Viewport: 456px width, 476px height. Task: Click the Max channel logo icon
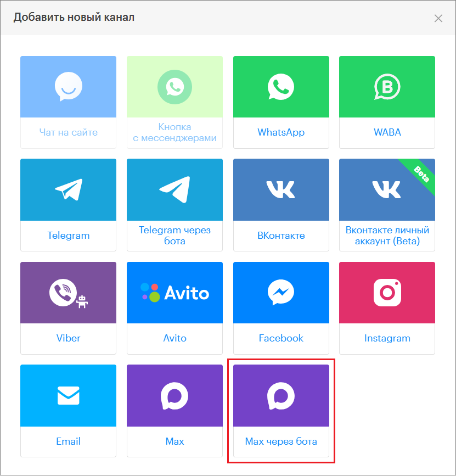point(174,395)
